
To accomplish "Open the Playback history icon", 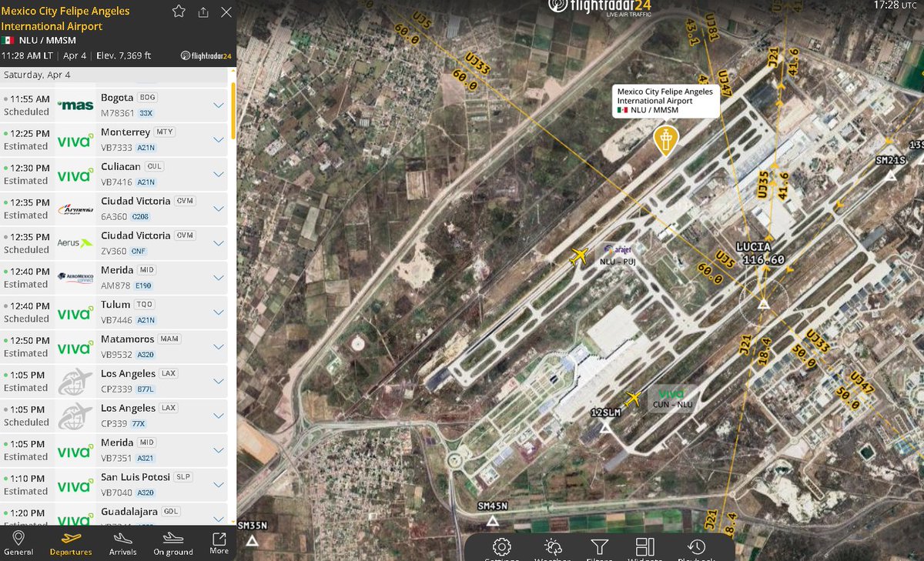I will click(696, 547).
